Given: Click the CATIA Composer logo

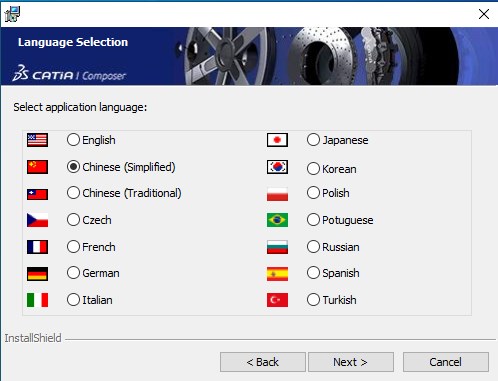Looking at the screenshot, I should [69, 73].
